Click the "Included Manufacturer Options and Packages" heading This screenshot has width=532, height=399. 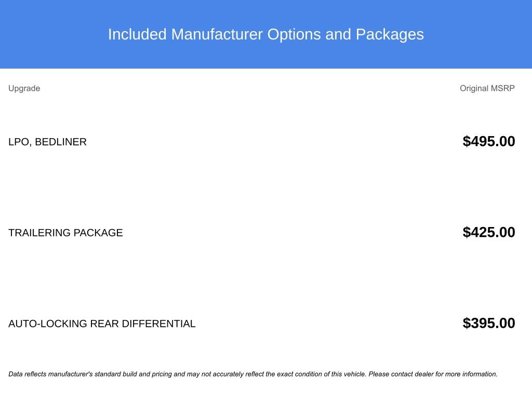click(x=265, y=34)
